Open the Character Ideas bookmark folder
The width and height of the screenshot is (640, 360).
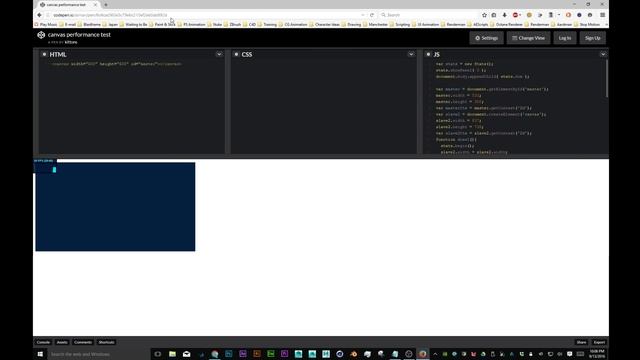[x=324, y=24]
